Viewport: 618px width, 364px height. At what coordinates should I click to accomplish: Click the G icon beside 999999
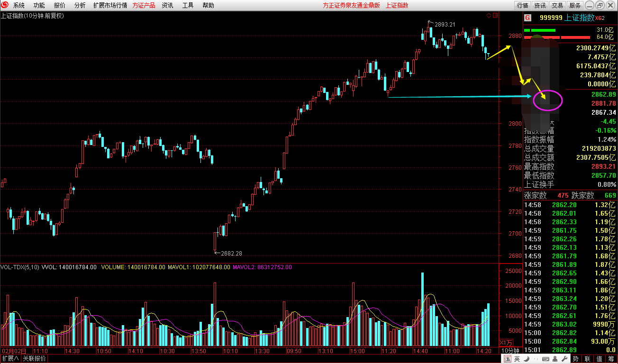coord(527,18)
